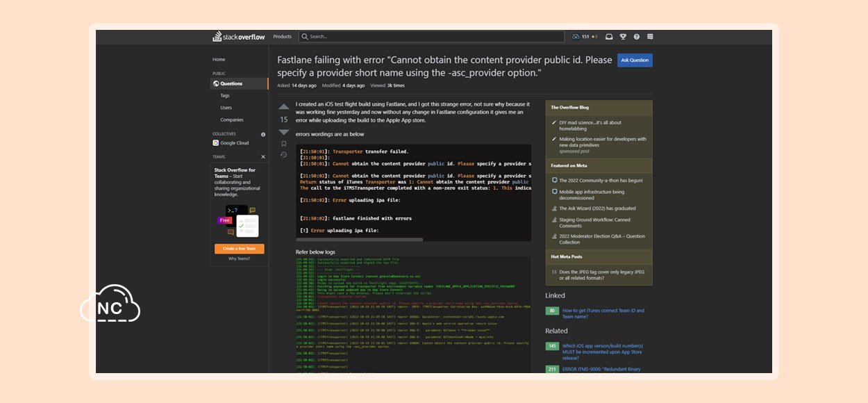Screen dimensions: 868x403
Task: Open the user profile with 151 reputation
Action: (585, 37)
